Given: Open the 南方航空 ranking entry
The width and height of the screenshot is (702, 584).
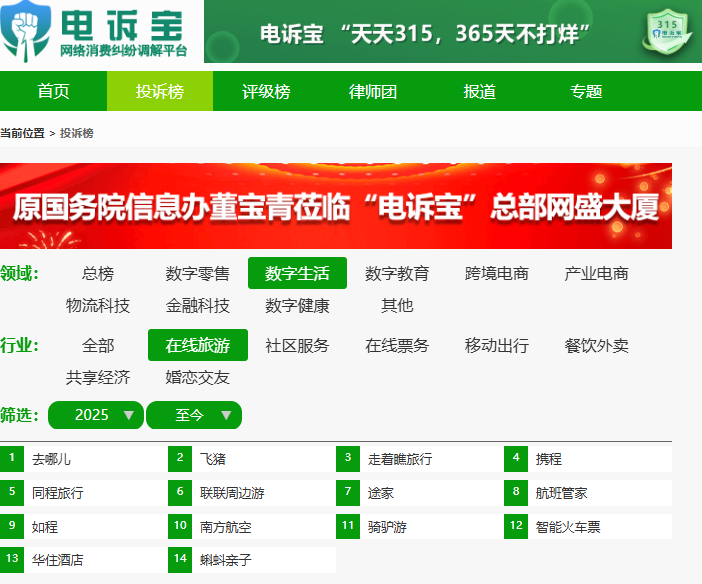Looking at the screenshot, I should pos(226,526).
